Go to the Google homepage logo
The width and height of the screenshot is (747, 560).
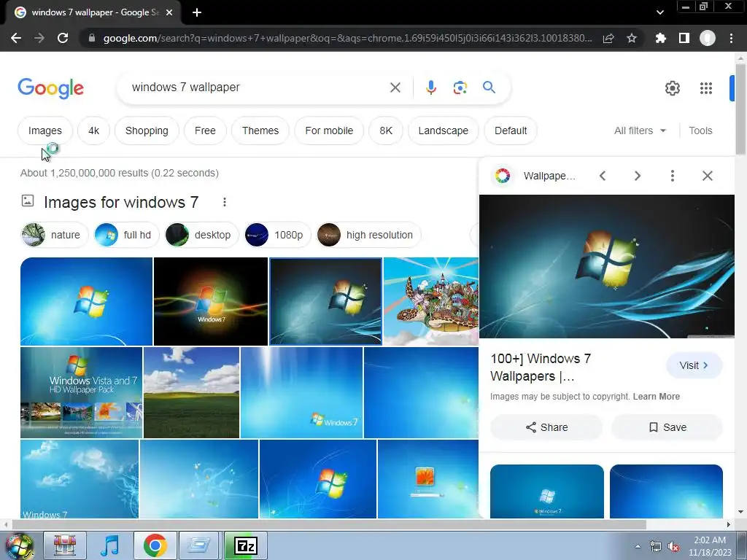[50, 88]
